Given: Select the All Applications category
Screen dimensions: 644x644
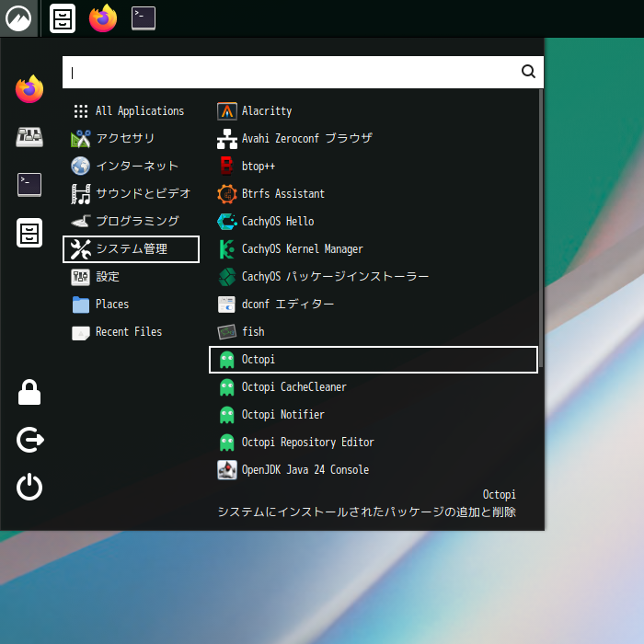Looking at the screenshot, I should pyautogui.click(x=131, y=111).
